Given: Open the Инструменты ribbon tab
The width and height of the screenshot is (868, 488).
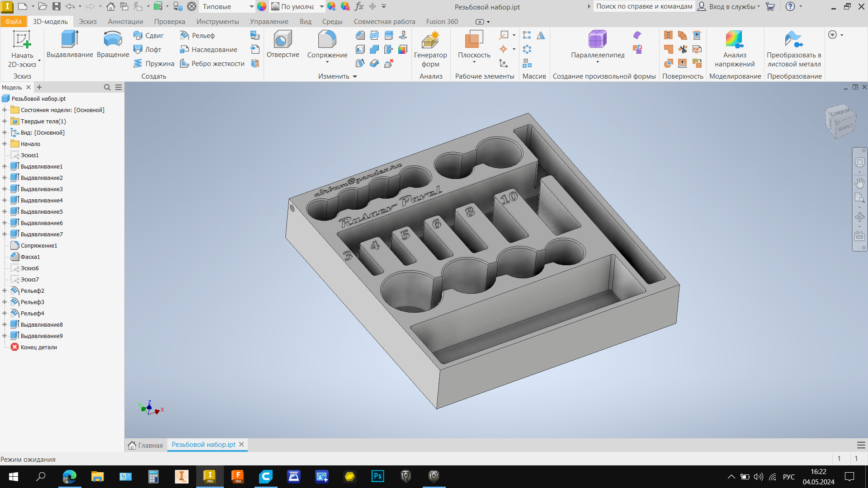Looking at the screenshot, I should click(217, 21).
